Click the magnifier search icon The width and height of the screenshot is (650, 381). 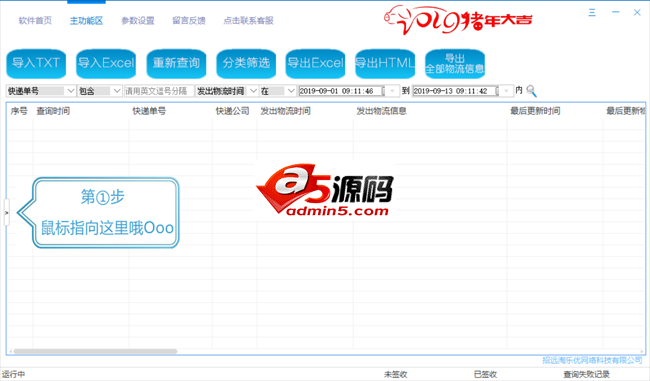(x=531, y=91)
